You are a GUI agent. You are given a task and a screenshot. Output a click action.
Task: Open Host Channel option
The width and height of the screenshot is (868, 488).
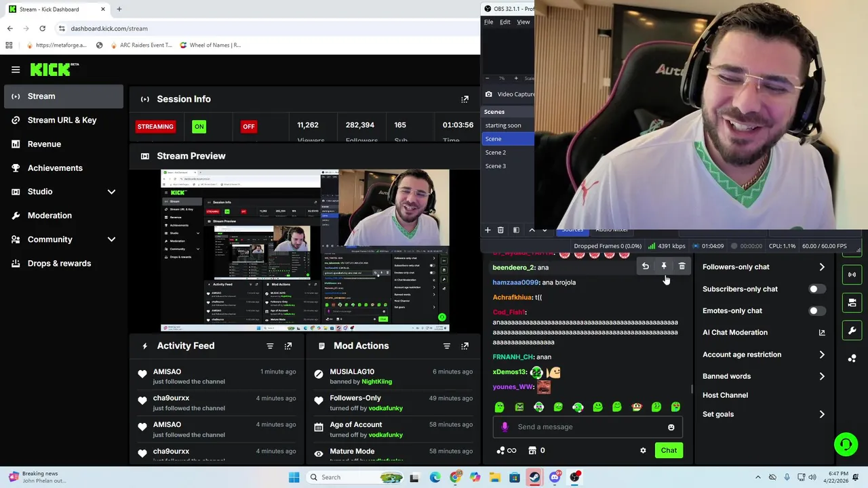(x=725, y=395)
